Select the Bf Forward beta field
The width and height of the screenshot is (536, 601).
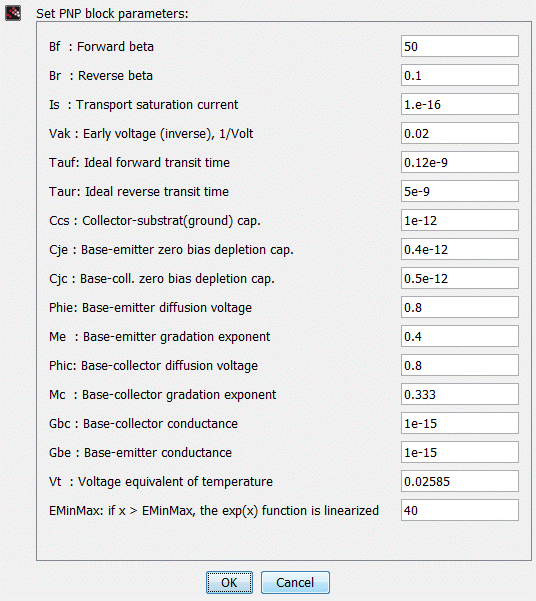coord(460,46)
